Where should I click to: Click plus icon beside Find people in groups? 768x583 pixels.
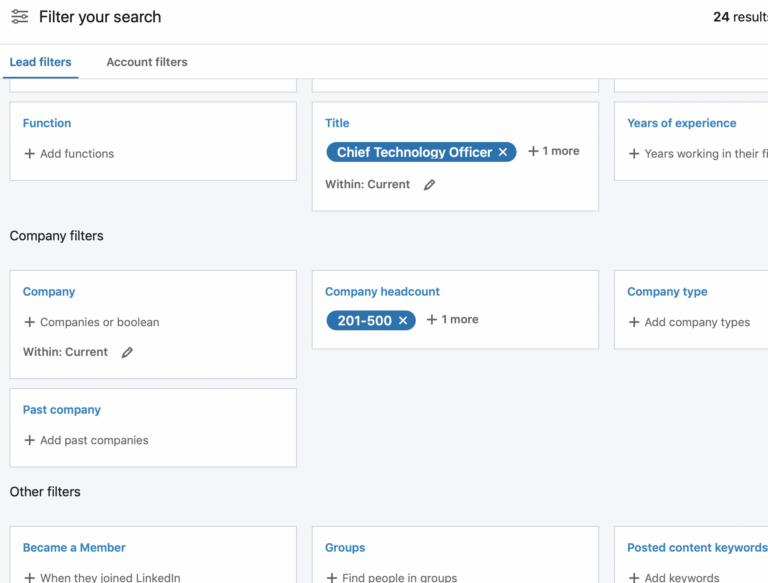pos(332,578)
